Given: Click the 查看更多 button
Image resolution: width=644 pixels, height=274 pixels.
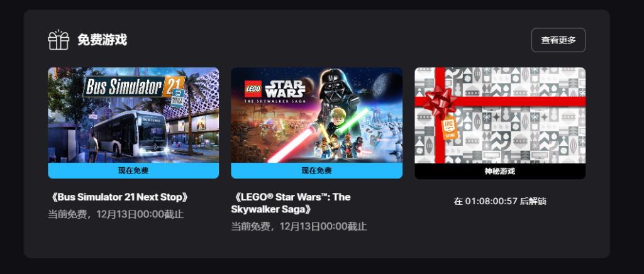Looking at the screenshot, I should pos(558,40).
